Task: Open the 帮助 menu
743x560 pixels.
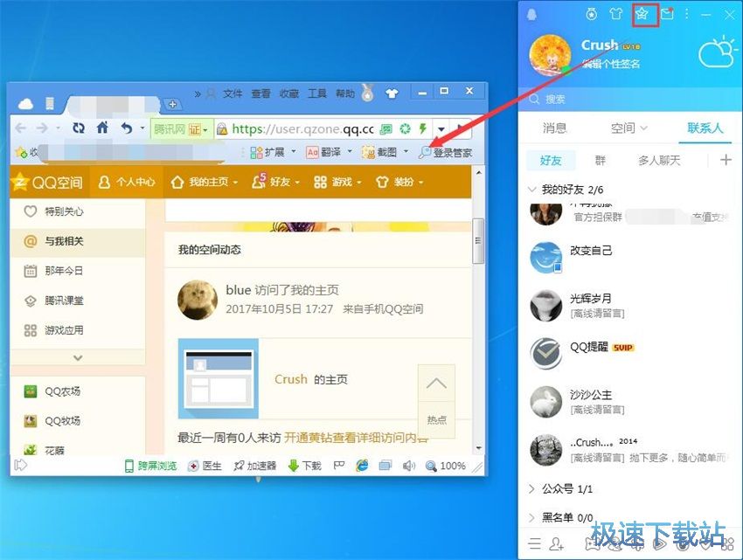Action: pyautogui.click(x=345, y=93)
